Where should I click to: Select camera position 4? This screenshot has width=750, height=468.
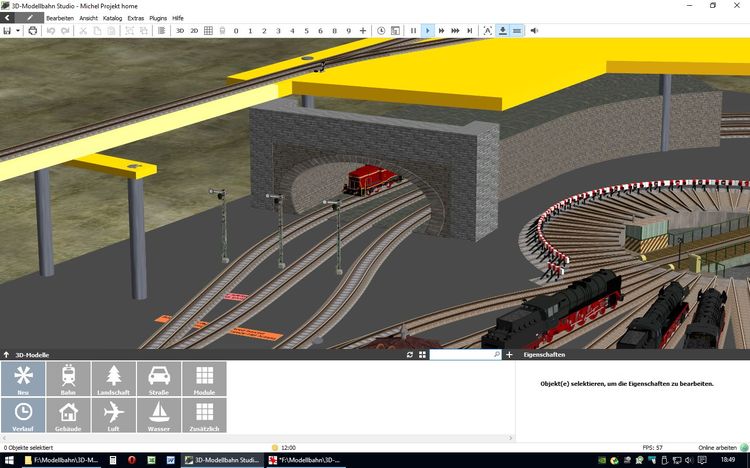[292, 31]
